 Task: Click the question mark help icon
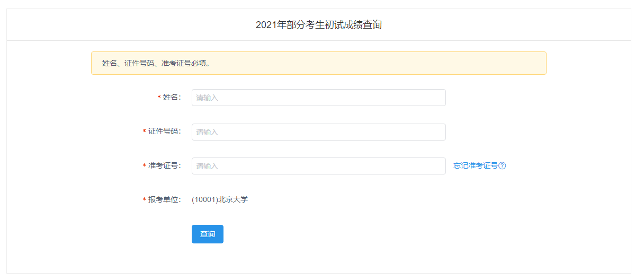[503, 165]
